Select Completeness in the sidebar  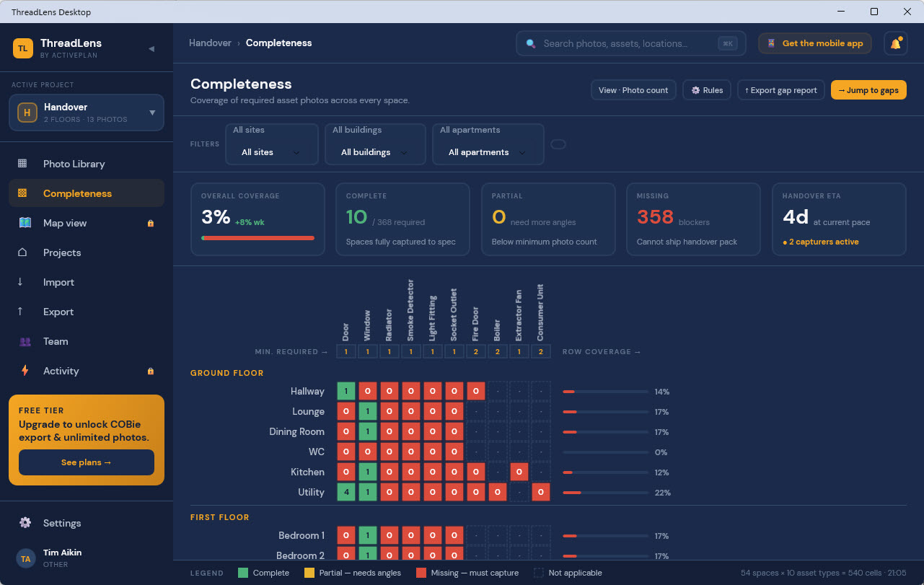[x=87, y=193]
